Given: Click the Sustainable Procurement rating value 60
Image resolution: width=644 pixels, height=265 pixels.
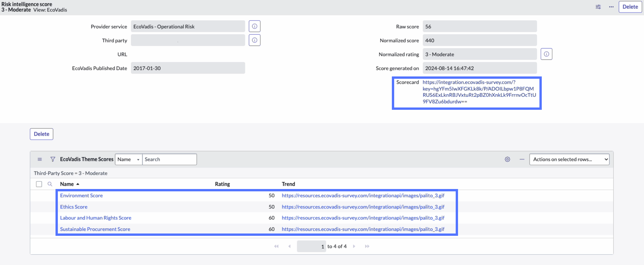Looking at the screenshot, I should [x=272, y=229].
